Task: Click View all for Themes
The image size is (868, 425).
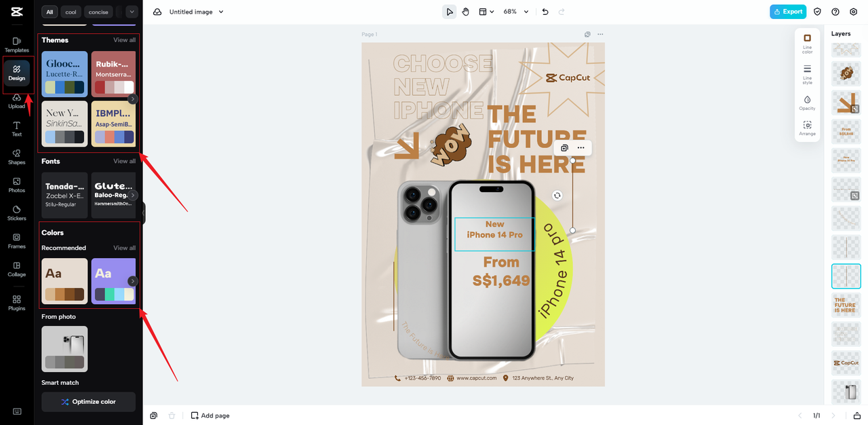Action: 124,40
